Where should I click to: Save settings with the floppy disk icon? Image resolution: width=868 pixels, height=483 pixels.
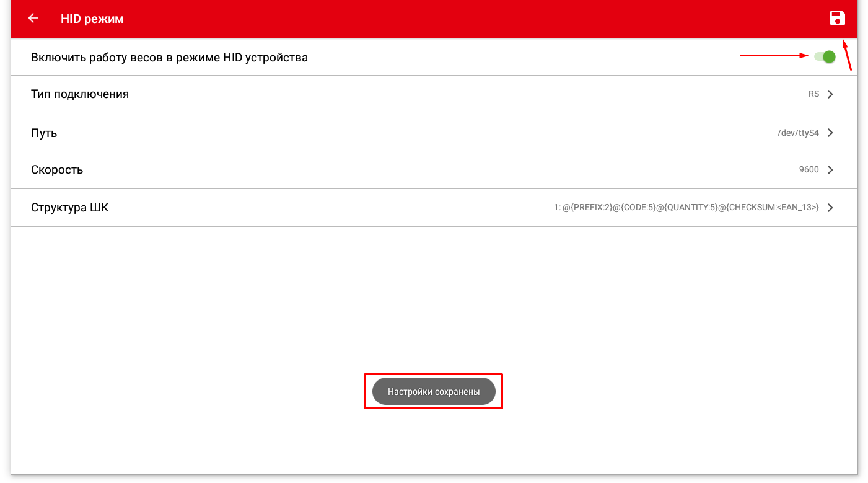837,19
